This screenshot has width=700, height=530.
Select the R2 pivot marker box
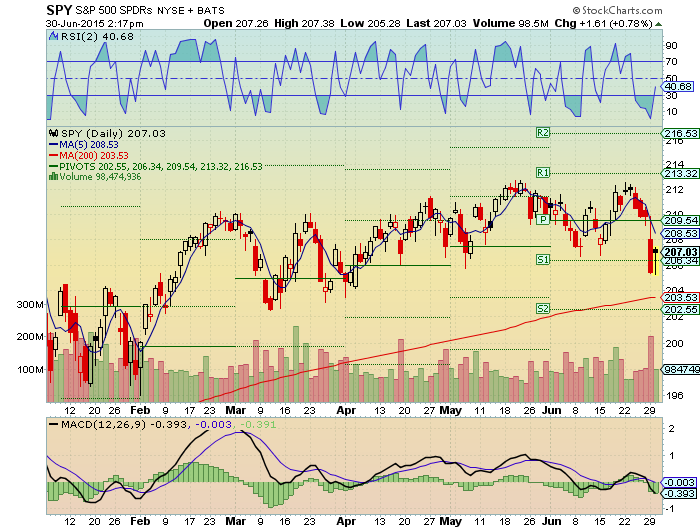543,133
